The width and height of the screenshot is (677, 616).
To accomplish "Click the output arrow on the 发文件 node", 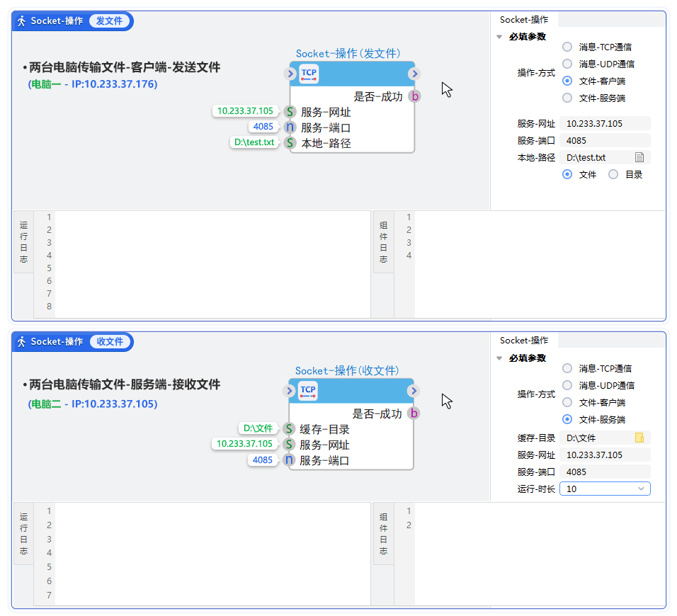I will coord(414,74).
